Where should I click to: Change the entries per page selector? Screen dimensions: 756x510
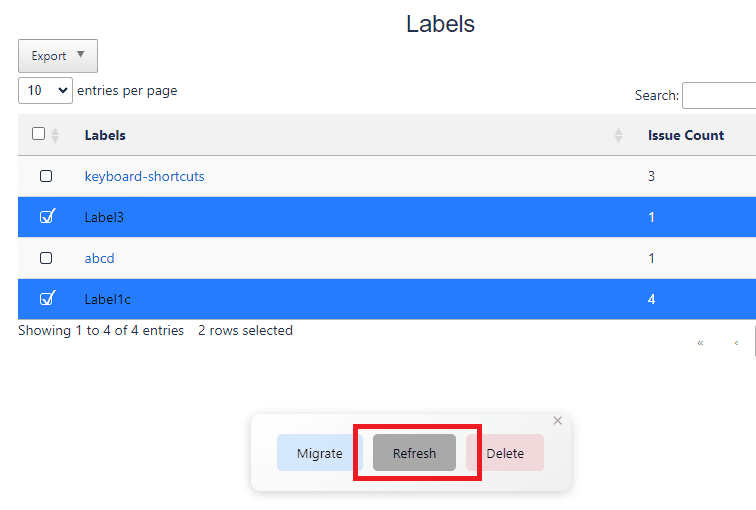tap(45, 90)
